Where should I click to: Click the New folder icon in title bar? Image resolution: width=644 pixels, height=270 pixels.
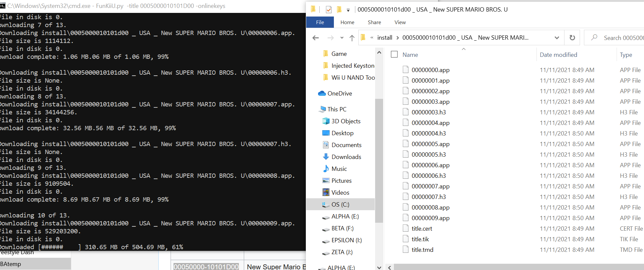click(339, 9)
